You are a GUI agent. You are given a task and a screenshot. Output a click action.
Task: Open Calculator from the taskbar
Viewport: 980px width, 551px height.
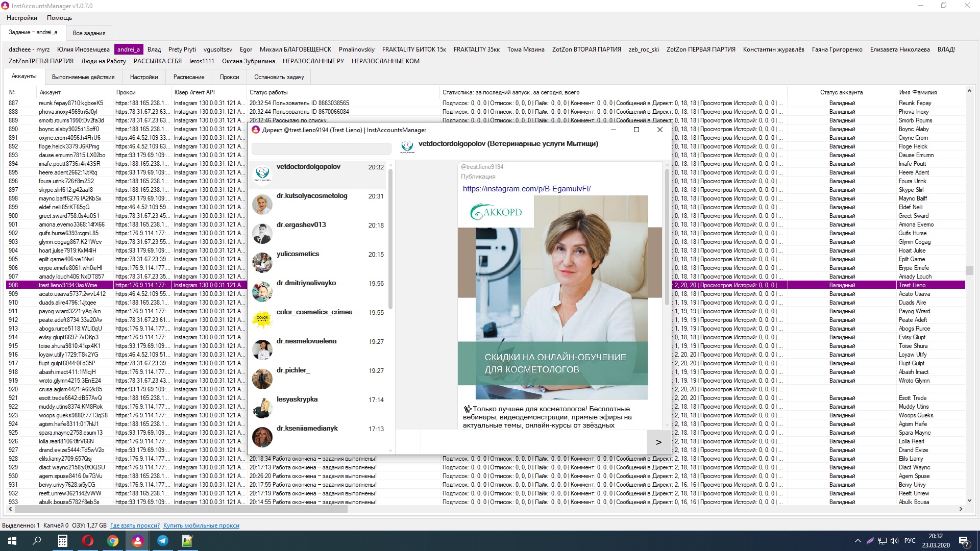(63, 541)
